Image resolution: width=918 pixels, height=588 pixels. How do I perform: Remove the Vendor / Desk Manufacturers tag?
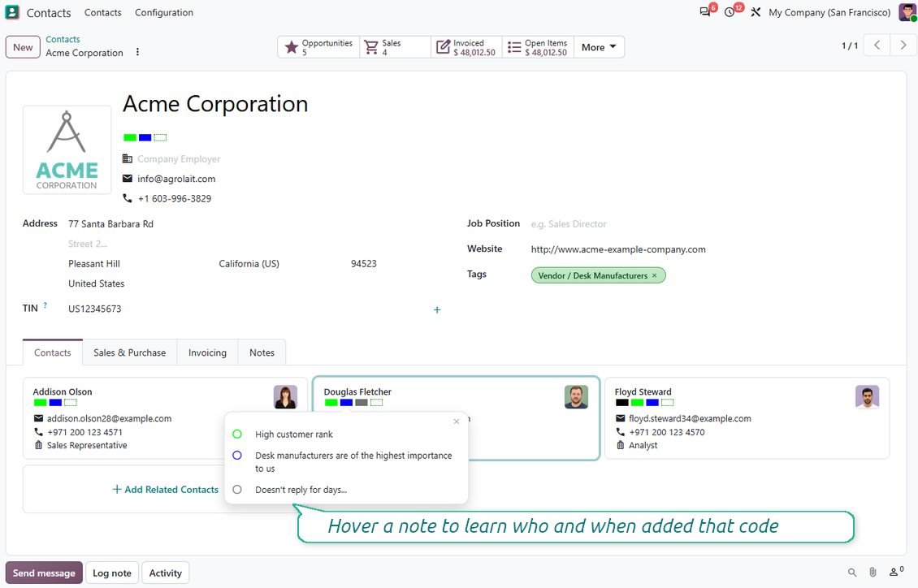point(655,275)
